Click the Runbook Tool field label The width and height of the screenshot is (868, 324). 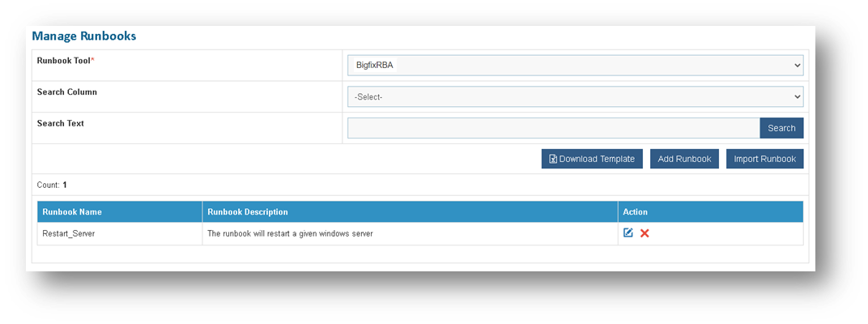(66, 61)
